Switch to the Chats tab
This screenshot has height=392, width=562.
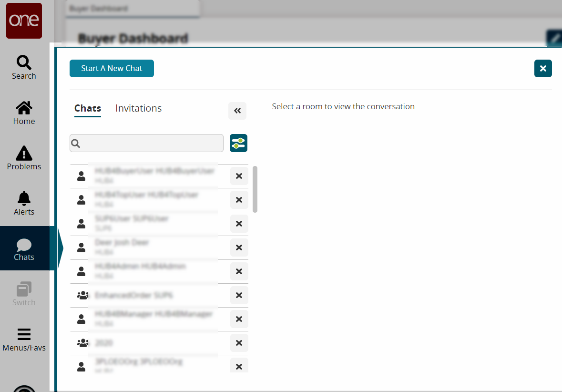[x=88, y=108]
